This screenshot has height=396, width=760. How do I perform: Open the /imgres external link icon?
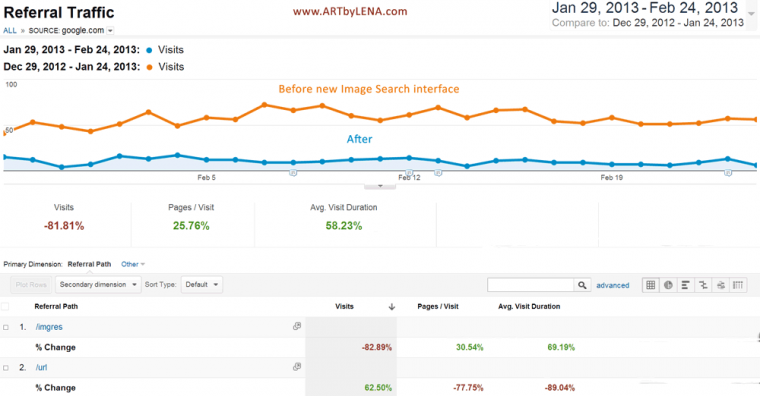tap(297, 326)
